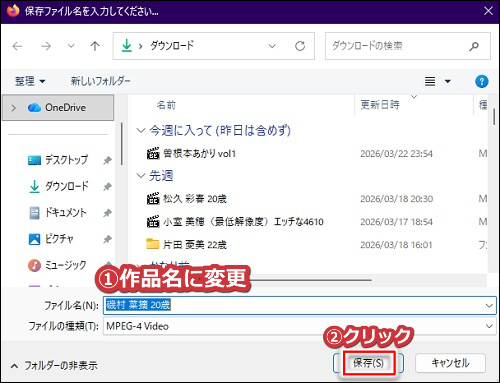The image size is (500, 383).
Task: Collapse the 今週に入って group
Action: (x=141, y=130)
